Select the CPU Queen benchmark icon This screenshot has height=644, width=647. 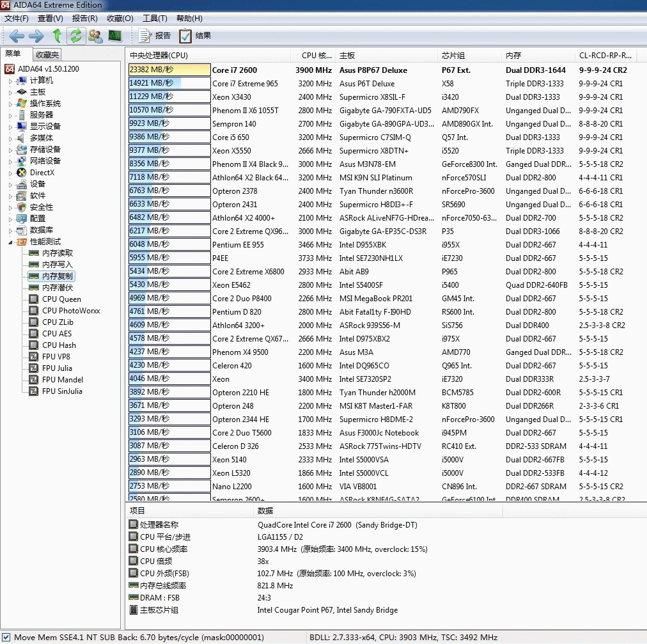coord(34,299)
